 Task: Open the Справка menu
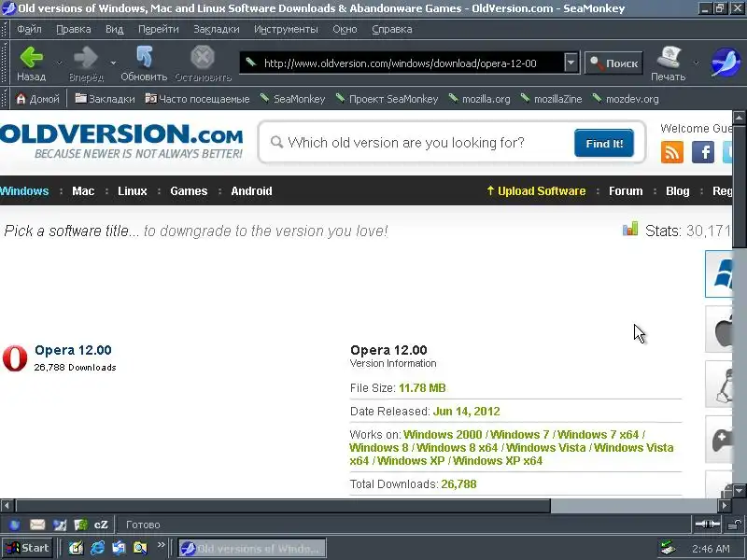click(391, 29)
